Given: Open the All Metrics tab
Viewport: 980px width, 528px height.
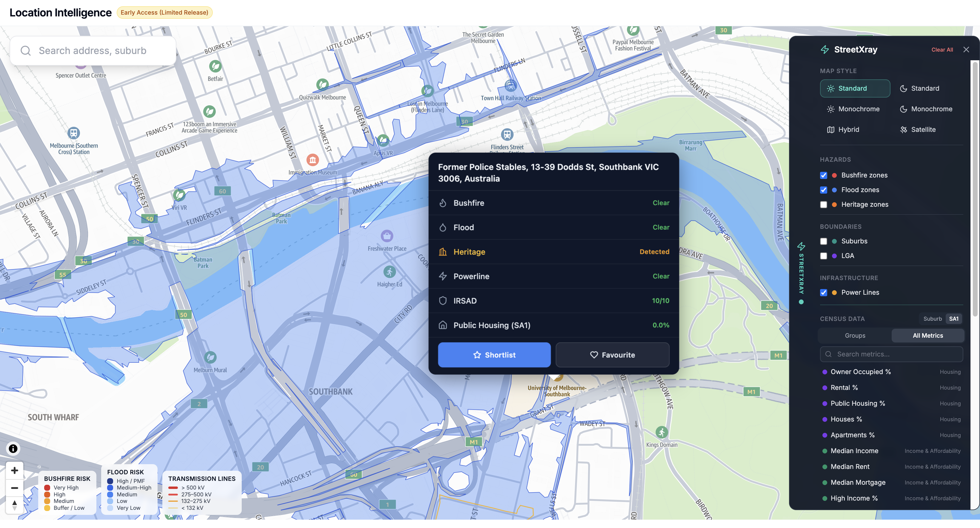Looking at the screenshot, I should (x=927, y=336).
